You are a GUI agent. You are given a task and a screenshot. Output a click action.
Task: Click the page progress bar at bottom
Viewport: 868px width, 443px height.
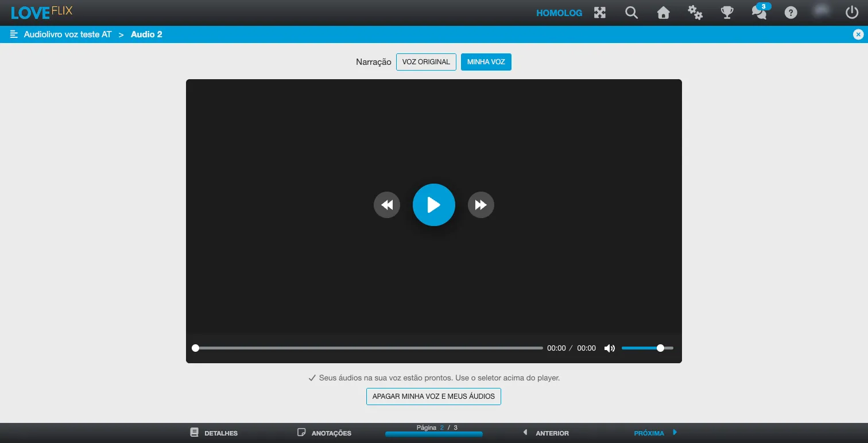point(434,434)
